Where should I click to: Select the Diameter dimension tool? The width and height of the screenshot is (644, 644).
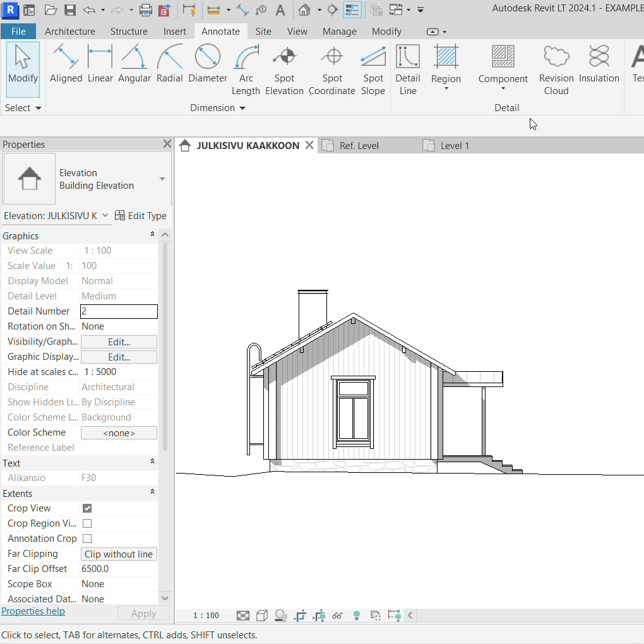(207, 65)
